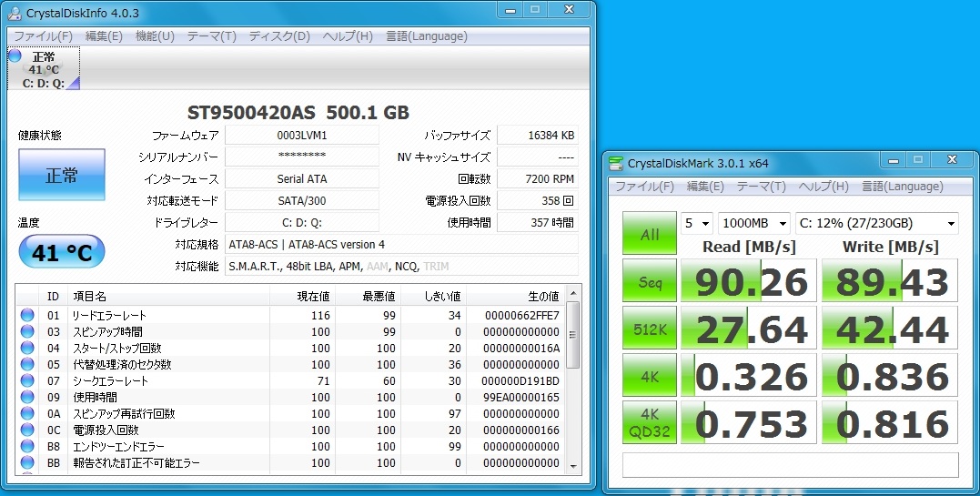Open 編集(E) menu in CrystalDiskMark
Viewport: 980px width, 496px height.
point(705,187)
